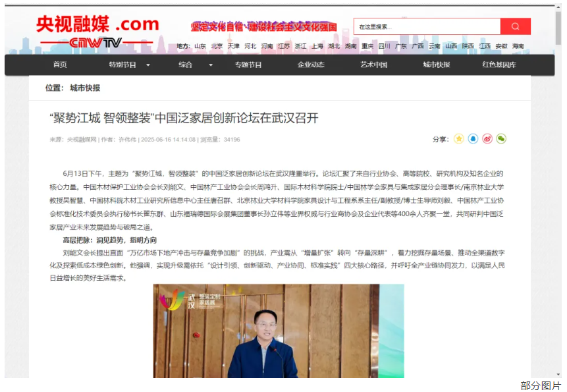Open the 专题节目 menu item
567x392 pixels.
(248, 65)
